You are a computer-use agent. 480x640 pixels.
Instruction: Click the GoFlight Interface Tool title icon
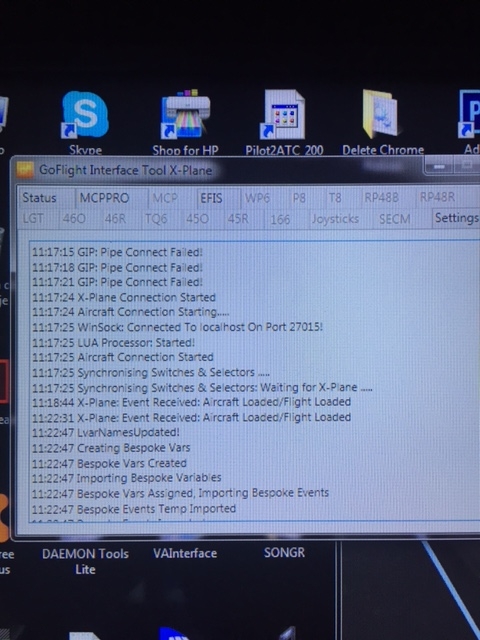pyautogui.click(x=25, y=170)
